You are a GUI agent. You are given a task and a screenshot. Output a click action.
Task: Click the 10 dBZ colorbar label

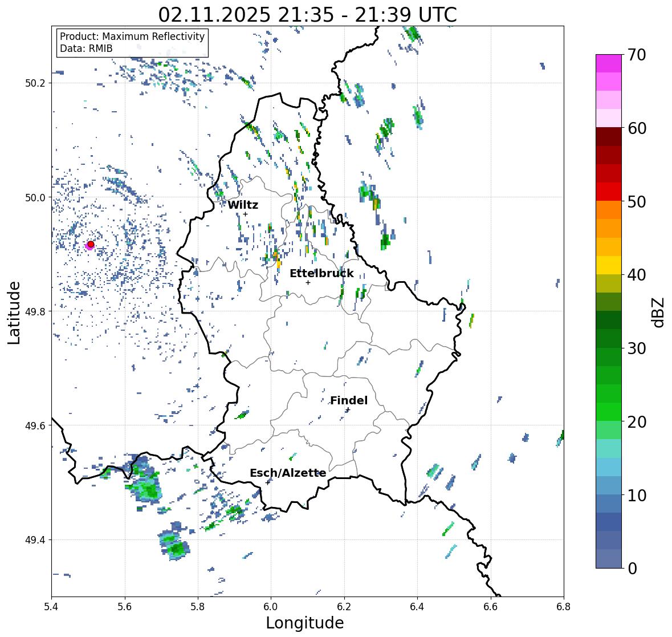coord(637,495)
